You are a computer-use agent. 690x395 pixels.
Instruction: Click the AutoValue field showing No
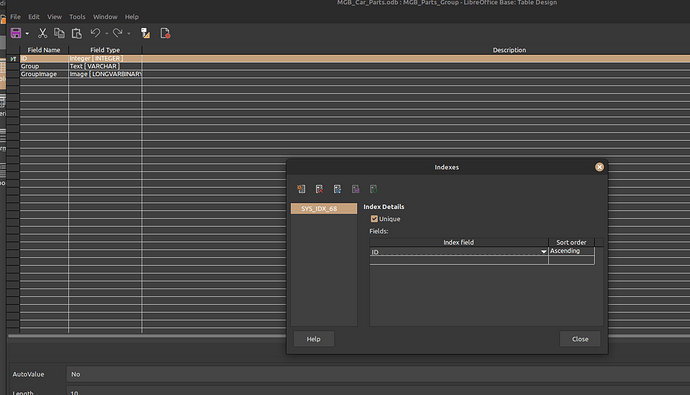(378, 374)
